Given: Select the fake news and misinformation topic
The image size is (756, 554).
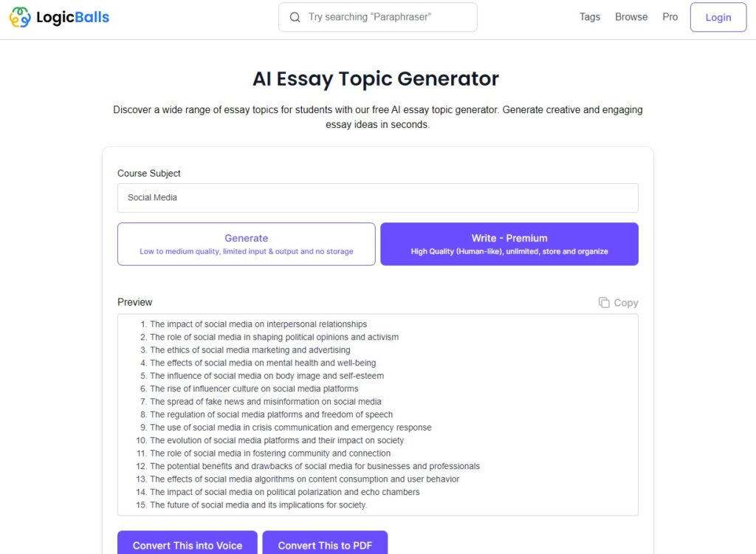Looking at the screenshot, I should [264, 401].
